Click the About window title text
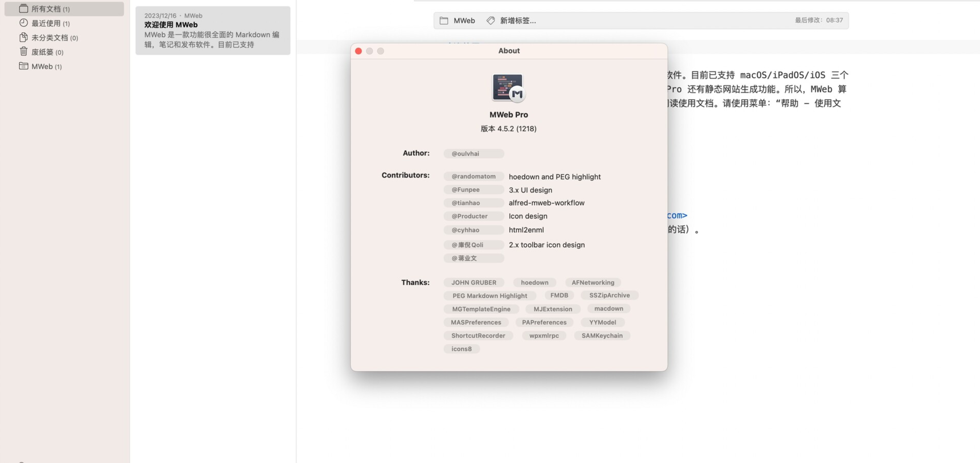 pos(509,51)
